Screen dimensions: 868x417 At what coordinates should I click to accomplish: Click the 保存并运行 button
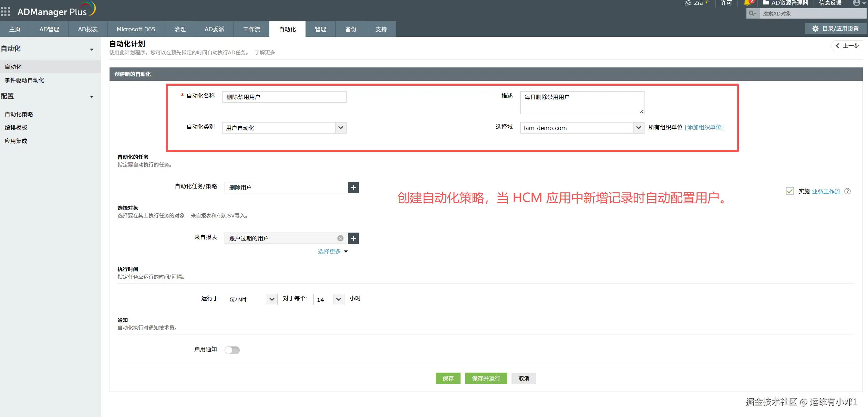486,378
